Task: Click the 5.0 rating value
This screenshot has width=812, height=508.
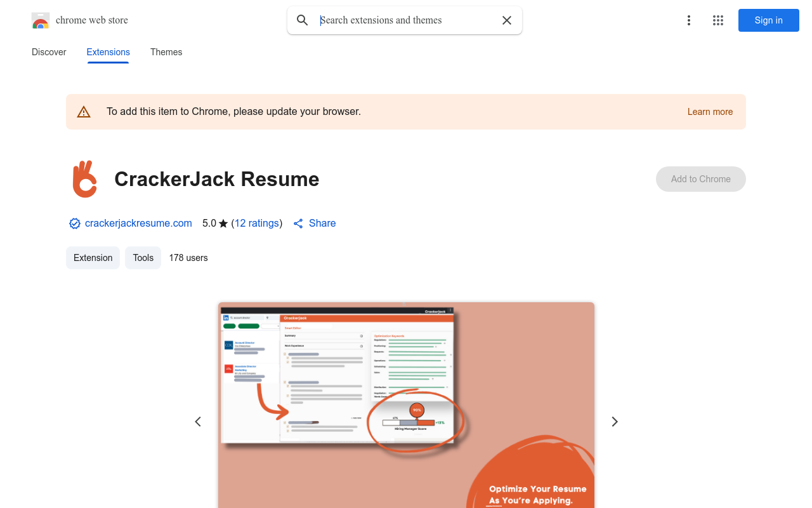Action: click(x=209, y=224)
